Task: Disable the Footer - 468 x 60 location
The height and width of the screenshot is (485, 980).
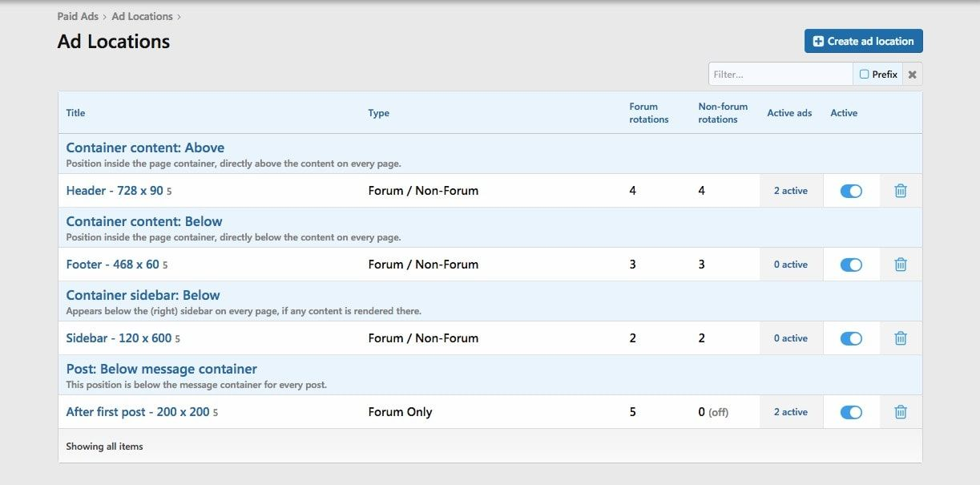Action: pyautogui.click(x=850, y=265)
